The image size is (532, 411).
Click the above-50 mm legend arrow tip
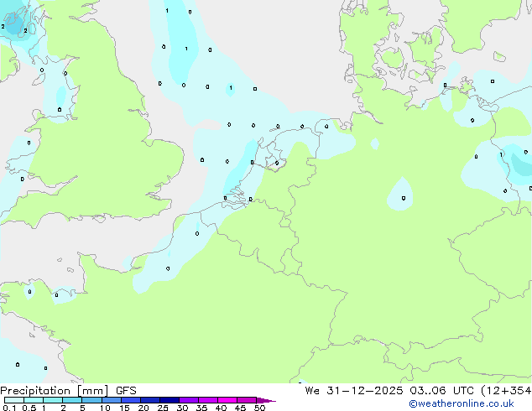[266, 401]
